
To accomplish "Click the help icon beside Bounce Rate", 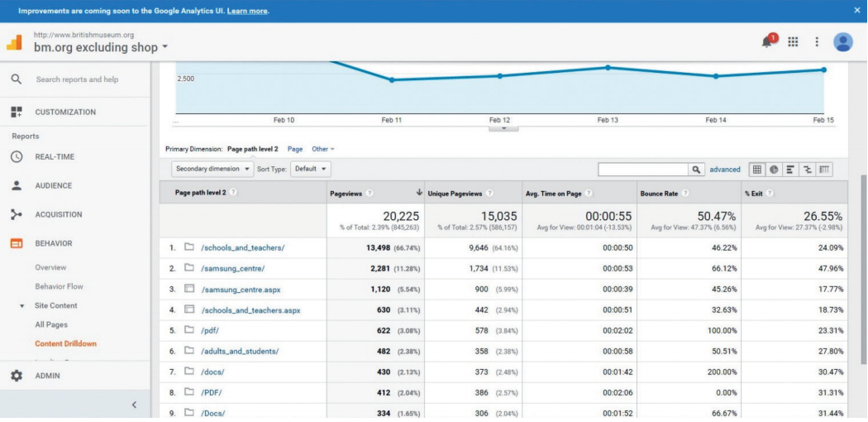I will [685, 194].
